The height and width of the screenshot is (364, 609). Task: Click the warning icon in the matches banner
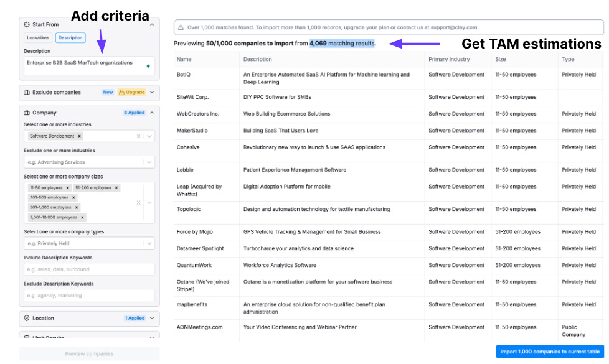[181, 27]
